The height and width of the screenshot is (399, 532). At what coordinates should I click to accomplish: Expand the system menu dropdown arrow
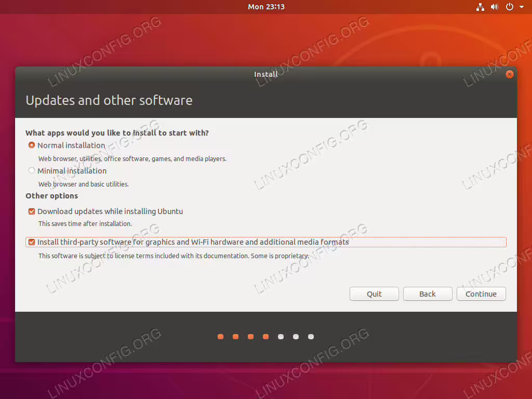[x=522, y=7]
